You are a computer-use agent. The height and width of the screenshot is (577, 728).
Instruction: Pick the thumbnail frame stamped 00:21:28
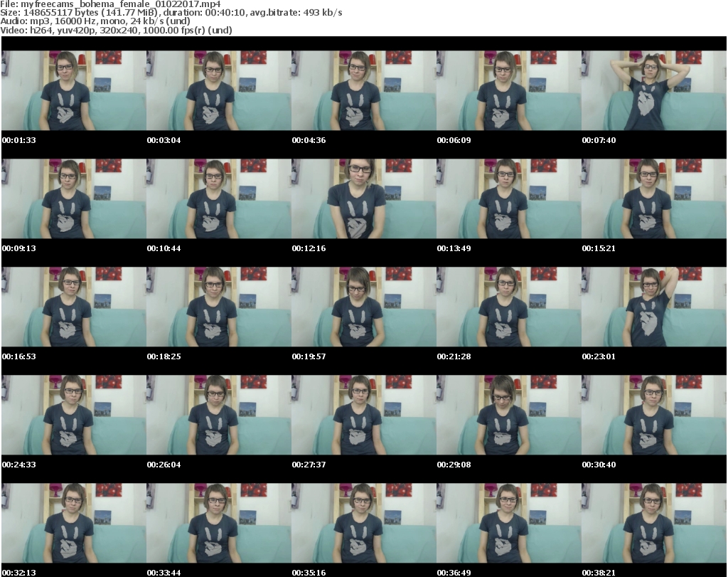coord(509,307)
